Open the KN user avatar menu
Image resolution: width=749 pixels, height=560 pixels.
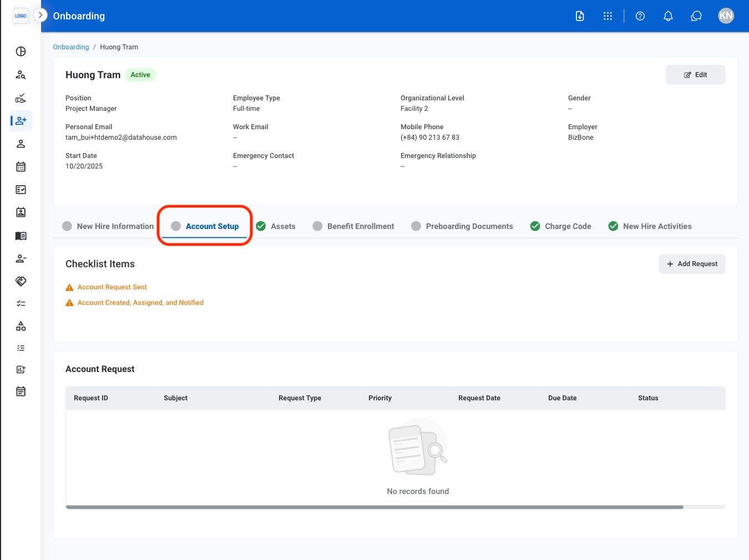[726, 16]
